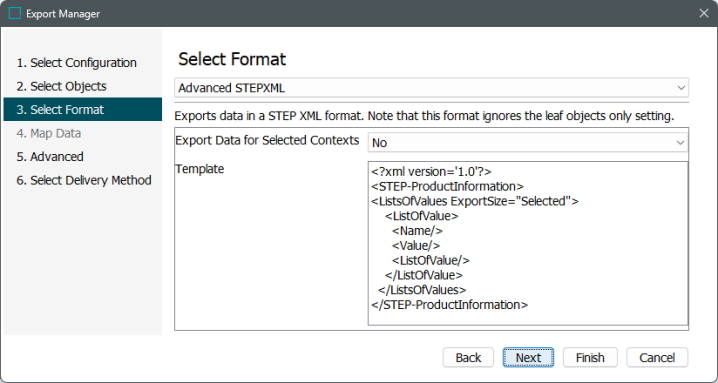Screen dimensions: 718x383
Task: Go to step 1 Select Configuration
Action: click(x=76, y=63)
